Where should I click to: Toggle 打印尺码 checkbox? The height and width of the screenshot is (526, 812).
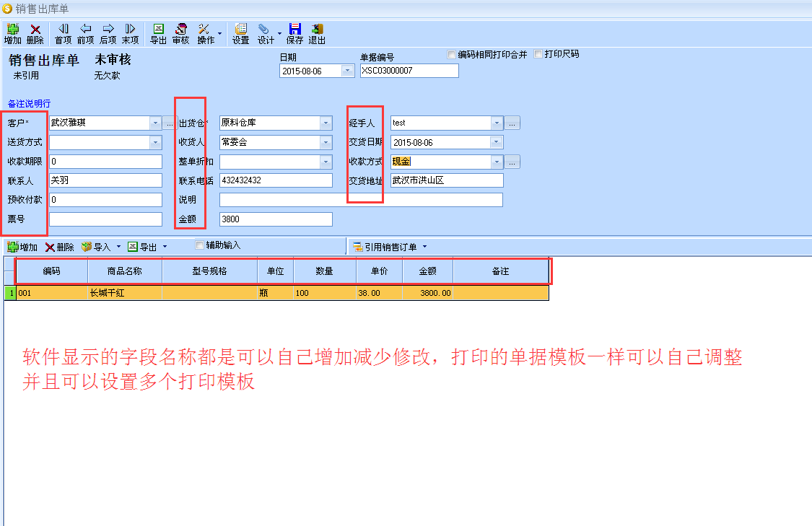(538, 54)
